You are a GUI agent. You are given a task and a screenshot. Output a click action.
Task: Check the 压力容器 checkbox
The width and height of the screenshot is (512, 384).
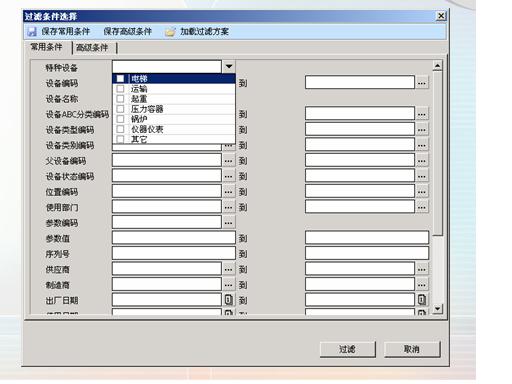[x=120, y=109]
